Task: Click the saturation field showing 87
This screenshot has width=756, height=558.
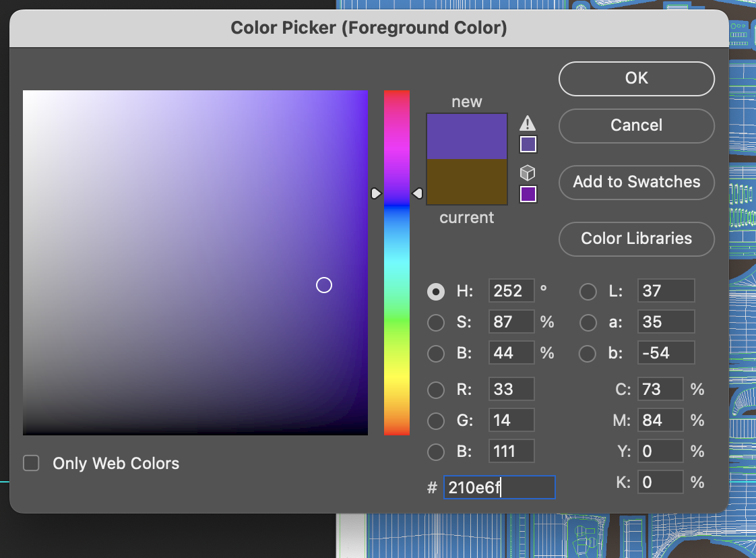Action: click(x=511, y=321)
